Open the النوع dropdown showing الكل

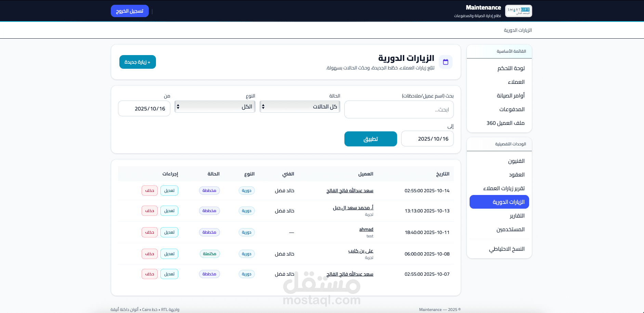[215, 107]
